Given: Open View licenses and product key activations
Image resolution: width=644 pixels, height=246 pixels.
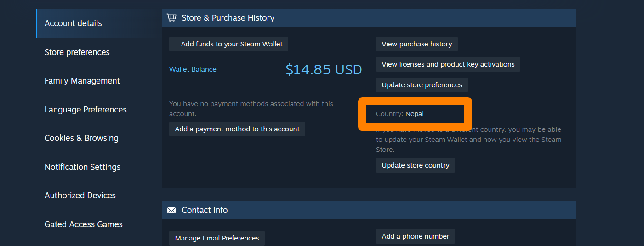Looking at the screenshot, I should click(x=448, y=64).
